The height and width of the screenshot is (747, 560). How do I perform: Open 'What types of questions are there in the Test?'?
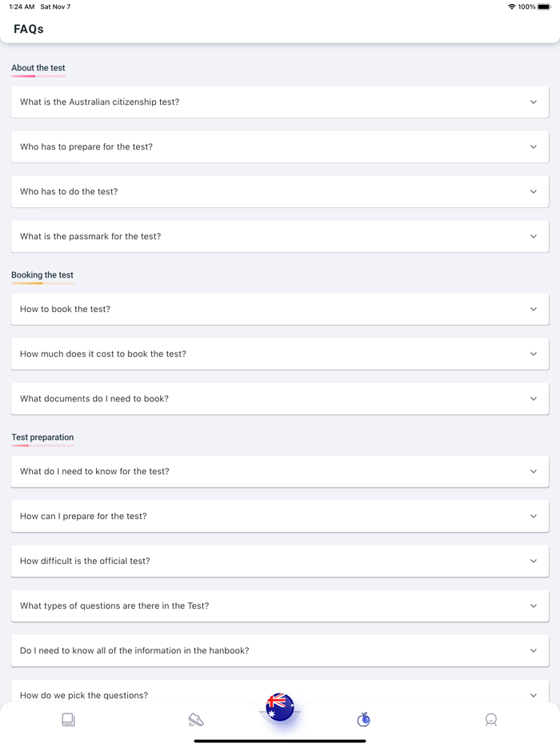(279, 605)
